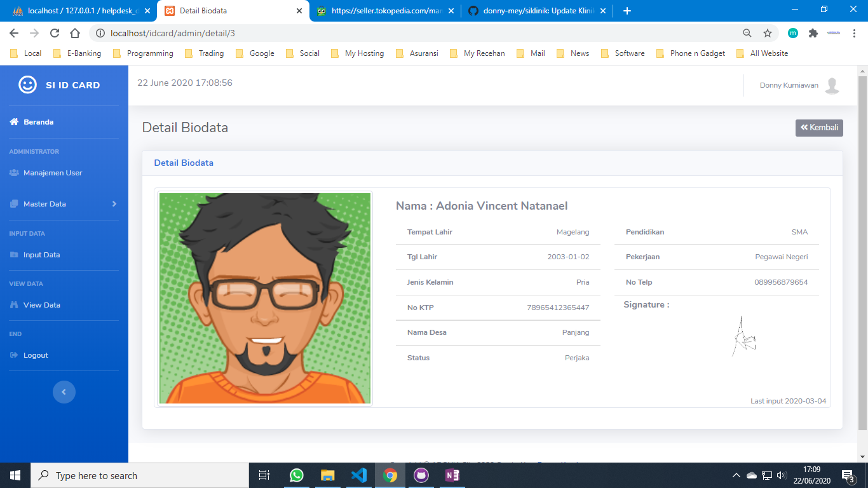This screenshot has height=488, width=868.
Task: Open the View Data sidebar link
Action: pyautogui.click(x=42, y=305)
